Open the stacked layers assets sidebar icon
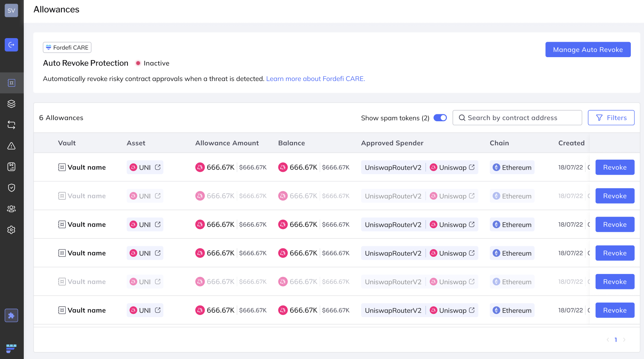Viewport: 644px width, 359px height. click(11, 104)
